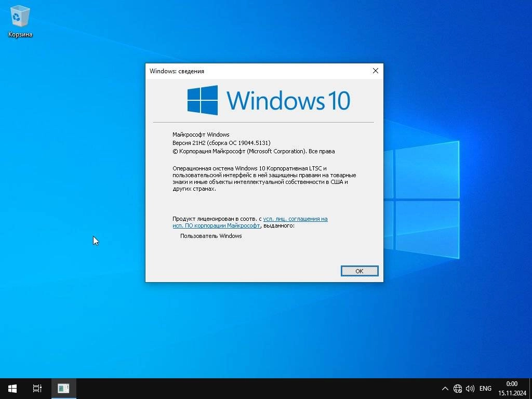Click the text 'Майкрософт Windows'
Viewport: 532px width, 399px height.
(201, 135)
